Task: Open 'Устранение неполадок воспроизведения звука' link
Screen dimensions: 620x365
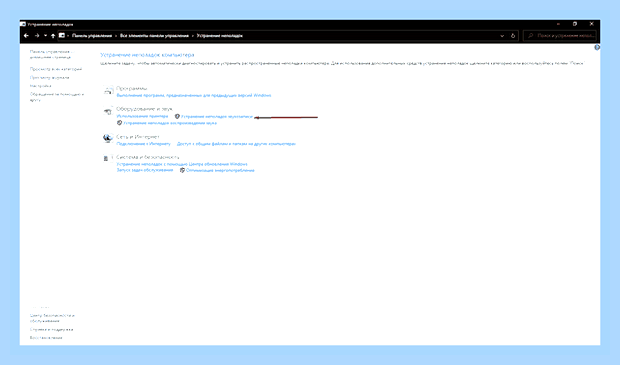Action: [x=170, y=123]
